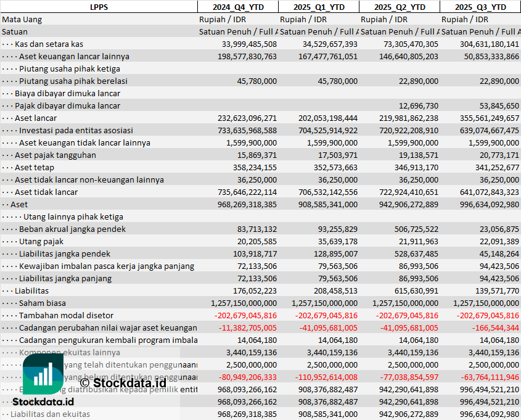Select the 2025_Q1_YTD column header

click(x=319, y=7)
